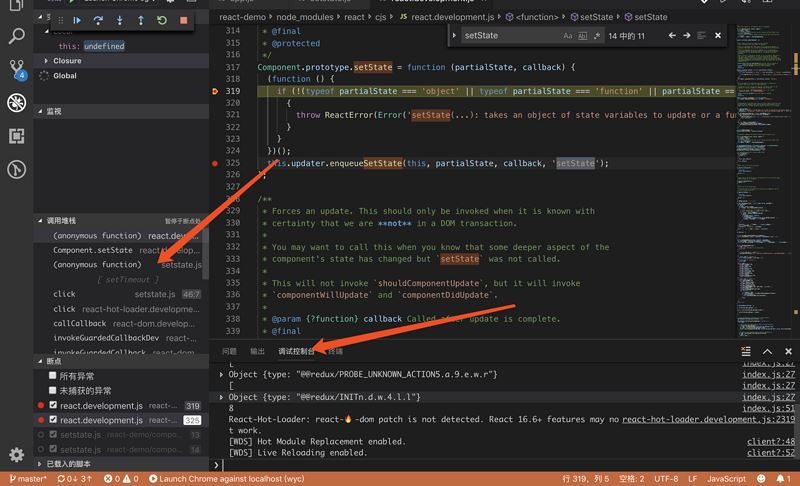Open the Search sidebar view
Image resolution: width=800 pixels, height=486 pixels.
(16, 36)
